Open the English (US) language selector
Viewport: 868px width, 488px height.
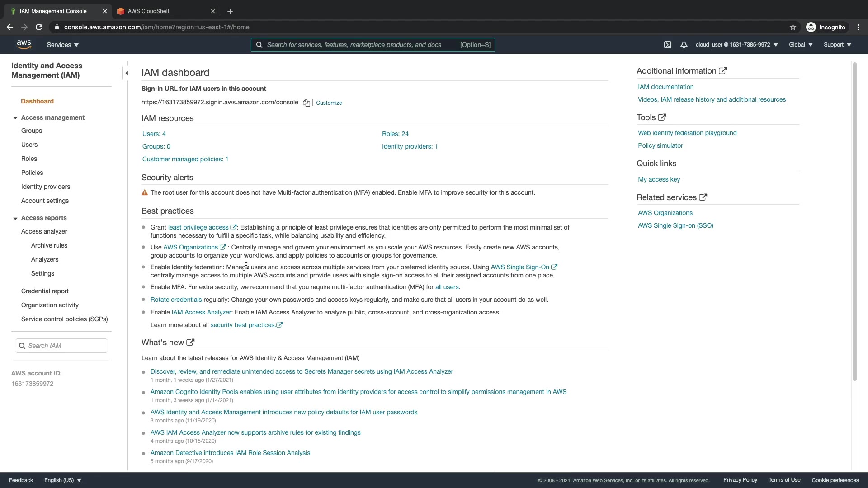pos(62,480)
